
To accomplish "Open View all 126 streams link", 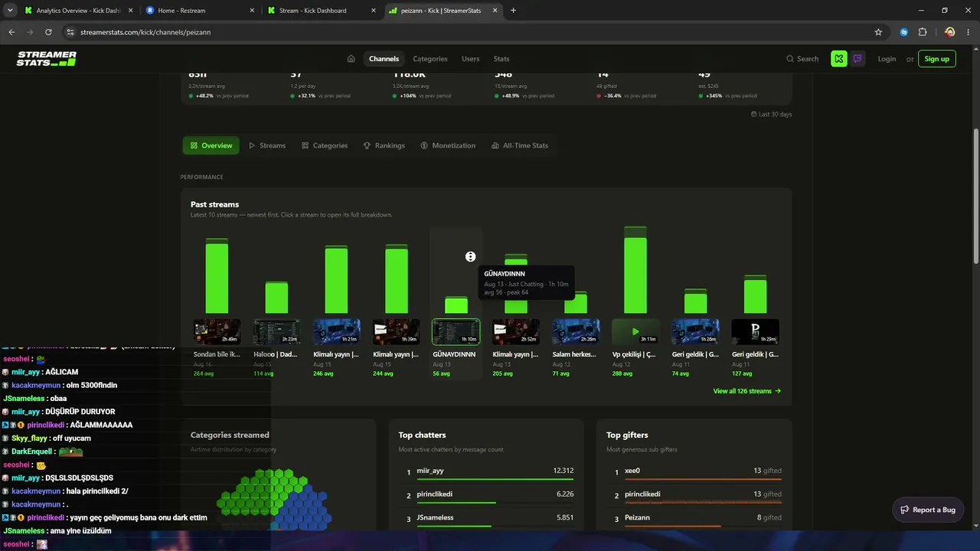I will pyautogui.click(x=747, y=391).
